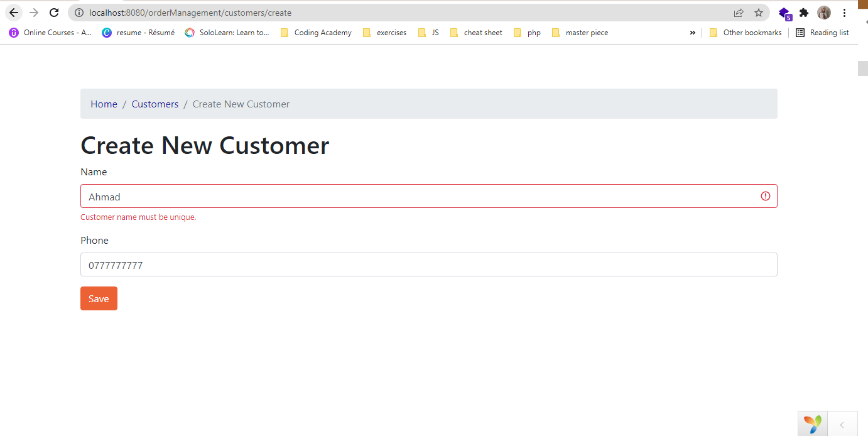868x436 pixels.
Task: Click the forward navigation arrow
Action: pos(33,13)
